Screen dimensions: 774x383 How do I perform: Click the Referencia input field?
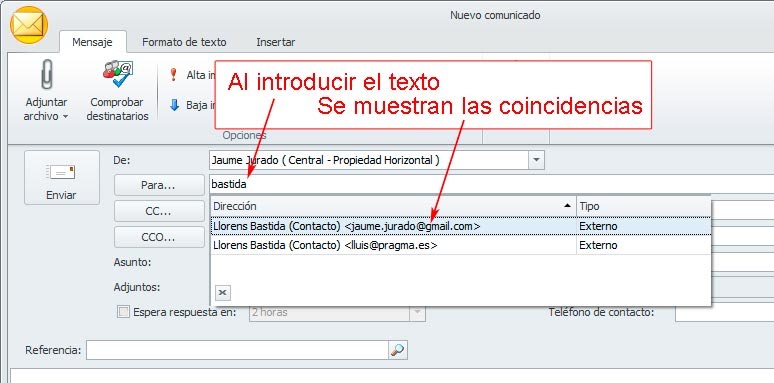(237, 350)
